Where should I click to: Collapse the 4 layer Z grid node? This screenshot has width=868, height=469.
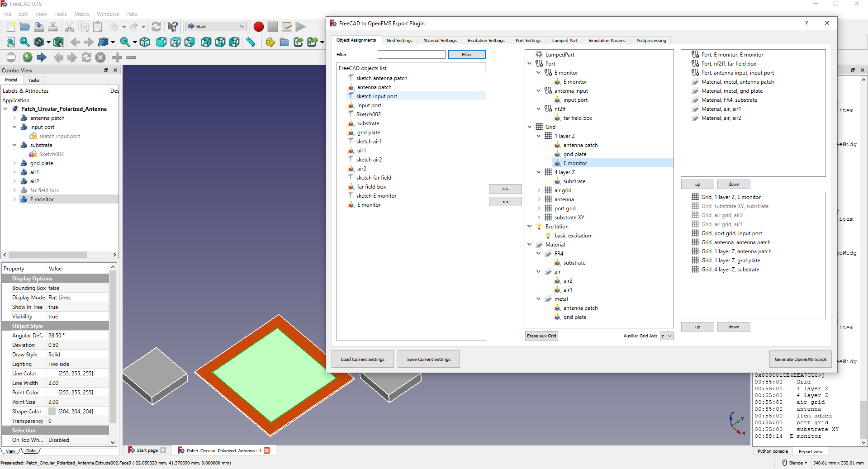tap(539, 172)
